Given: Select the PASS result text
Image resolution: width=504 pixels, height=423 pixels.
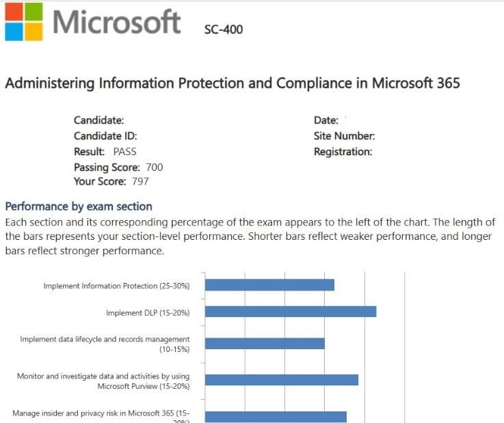Looking at the screenshot, I should coord(124,152).
